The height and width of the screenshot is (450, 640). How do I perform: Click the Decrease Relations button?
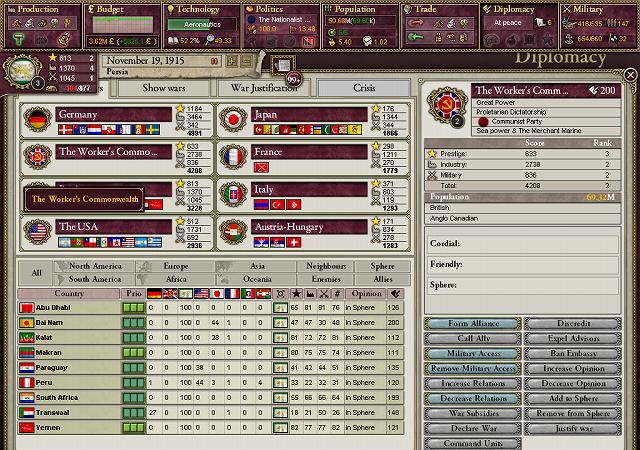click(x=471, y=399)
